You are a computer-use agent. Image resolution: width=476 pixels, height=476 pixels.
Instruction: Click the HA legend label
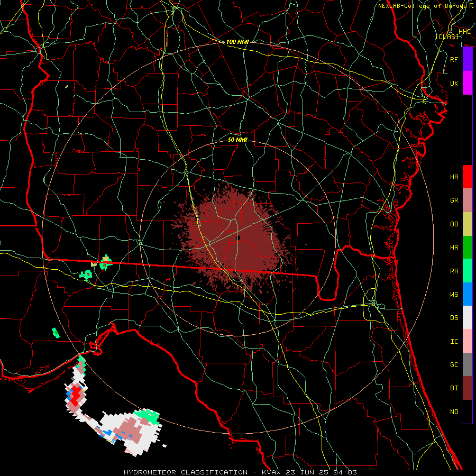(x=454, y=177)
